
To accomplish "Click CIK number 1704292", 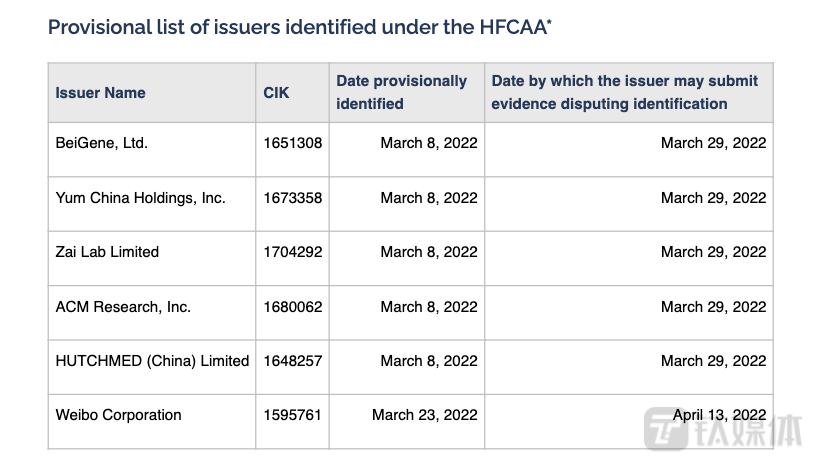I will point(292,252).
